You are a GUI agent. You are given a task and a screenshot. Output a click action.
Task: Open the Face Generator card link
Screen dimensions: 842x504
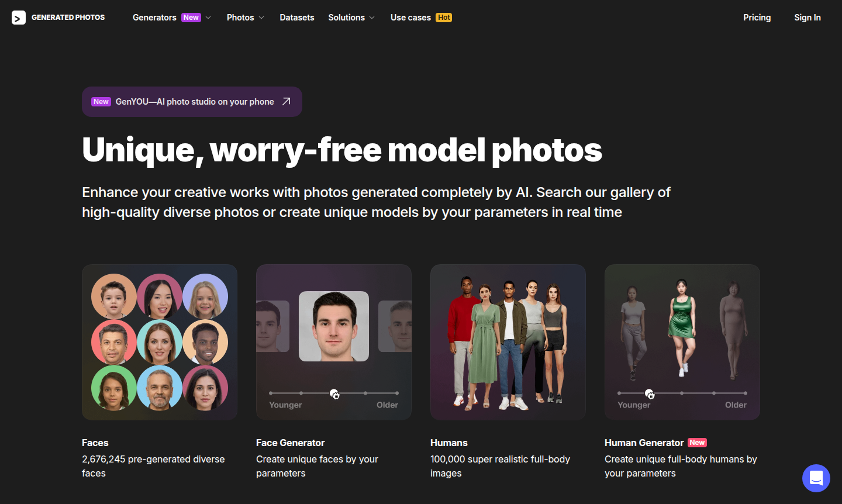point(290,443)
